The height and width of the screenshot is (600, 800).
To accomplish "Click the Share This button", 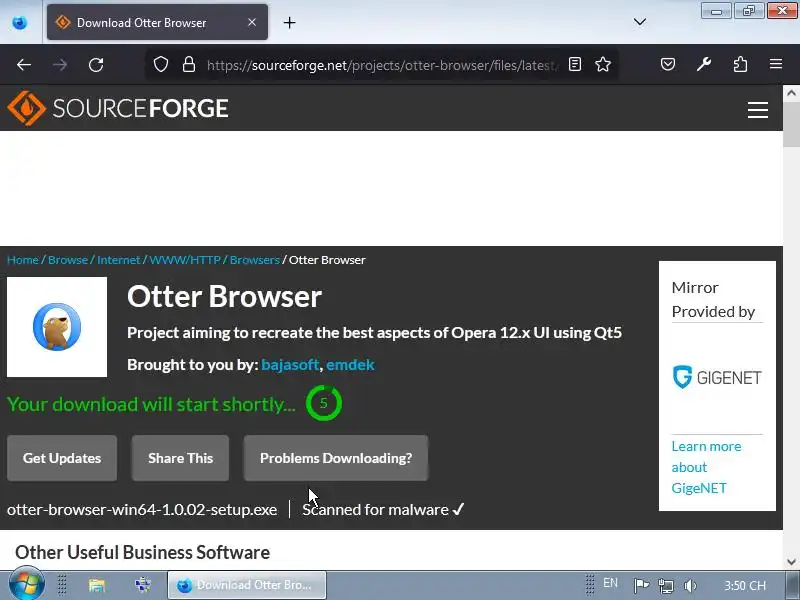I will click(180, 458).
